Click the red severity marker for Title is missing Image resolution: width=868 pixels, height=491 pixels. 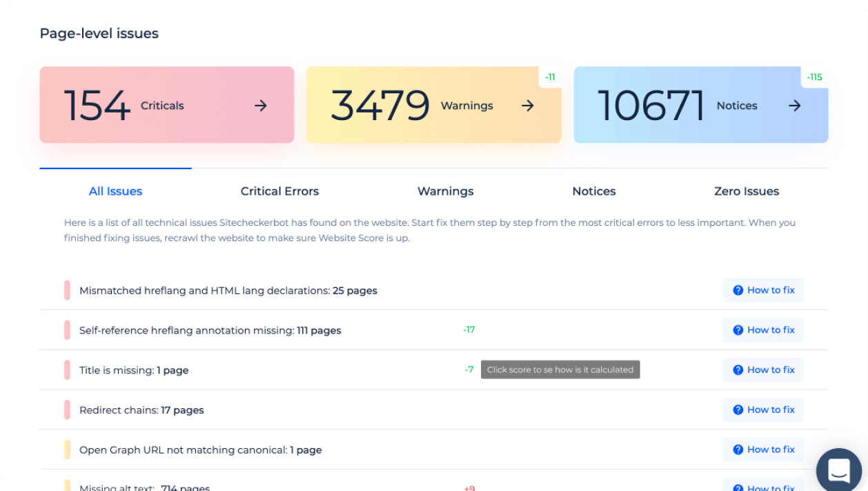click(67, 370)
